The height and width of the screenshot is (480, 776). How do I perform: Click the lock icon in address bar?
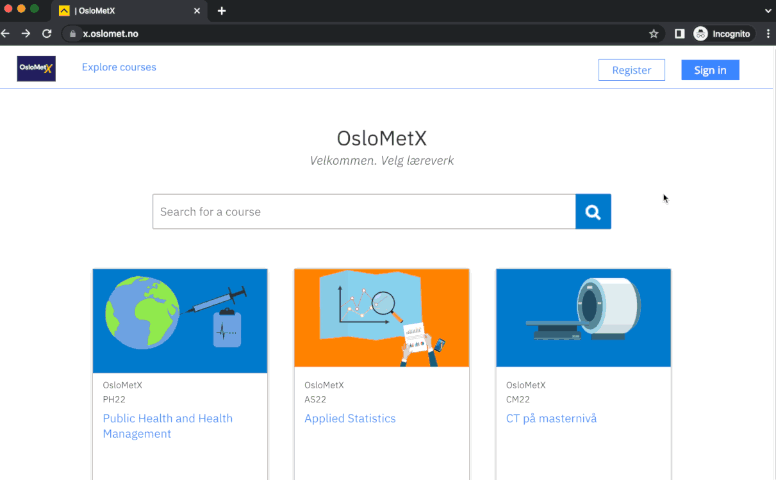tap(73, 34)
